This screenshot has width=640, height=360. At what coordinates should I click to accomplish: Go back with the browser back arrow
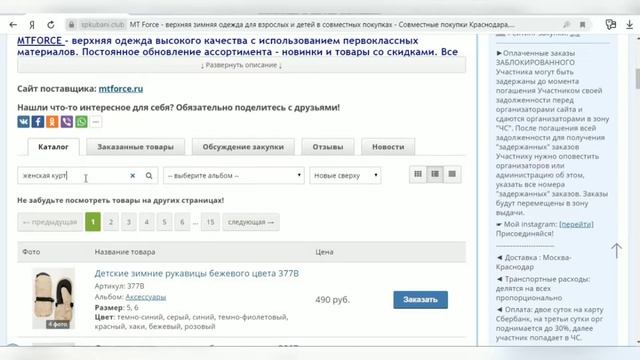point(13,25)
